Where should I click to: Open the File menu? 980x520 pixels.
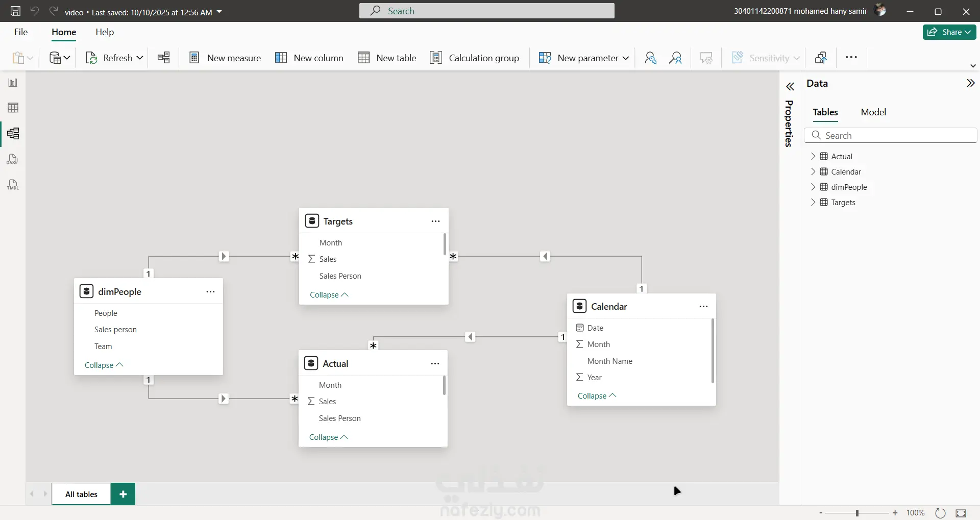pos(21,32)
